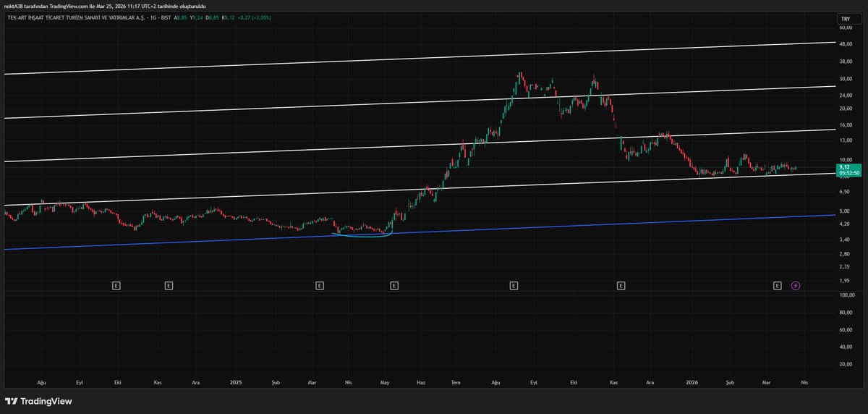Open the earnings marker above Mar 2026
868x414 pixels.
(x=778, y=286)
